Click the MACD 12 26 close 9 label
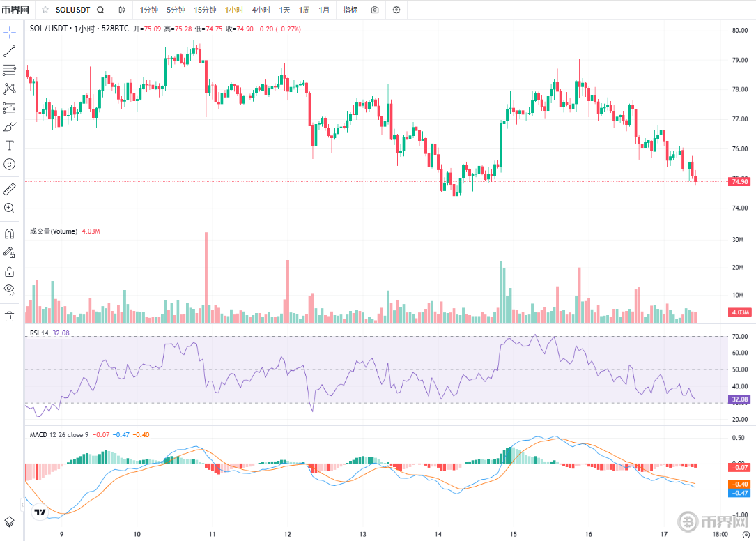The width and height of the screenshot is (756, 541). click(x=59, y=435)
